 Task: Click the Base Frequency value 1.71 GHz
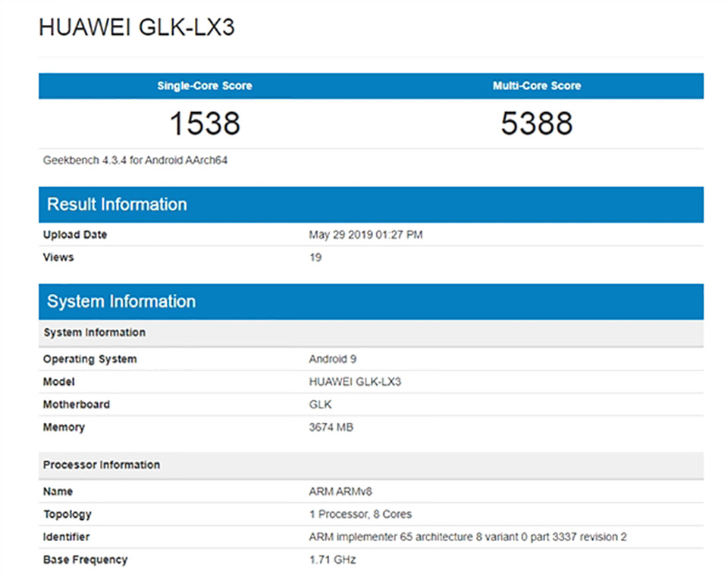(x=332, y=560)
